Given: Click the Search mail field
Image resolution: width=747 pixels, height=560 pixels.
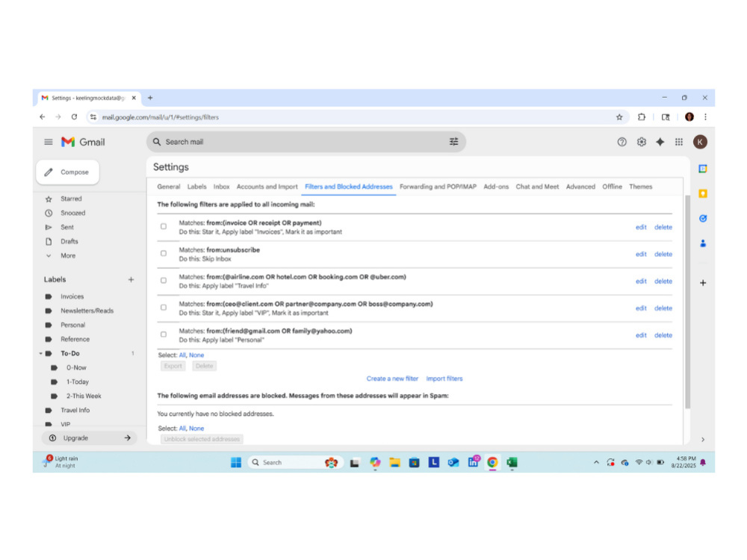Looking at the screenshot, I should tap(305, 142).
